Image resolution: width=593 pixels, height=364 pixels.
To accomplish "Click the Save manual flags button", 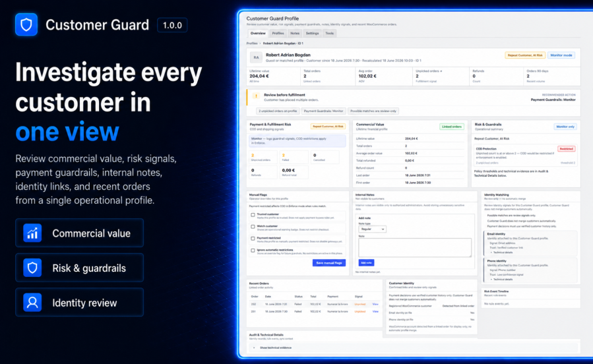I will click(328, 262).
